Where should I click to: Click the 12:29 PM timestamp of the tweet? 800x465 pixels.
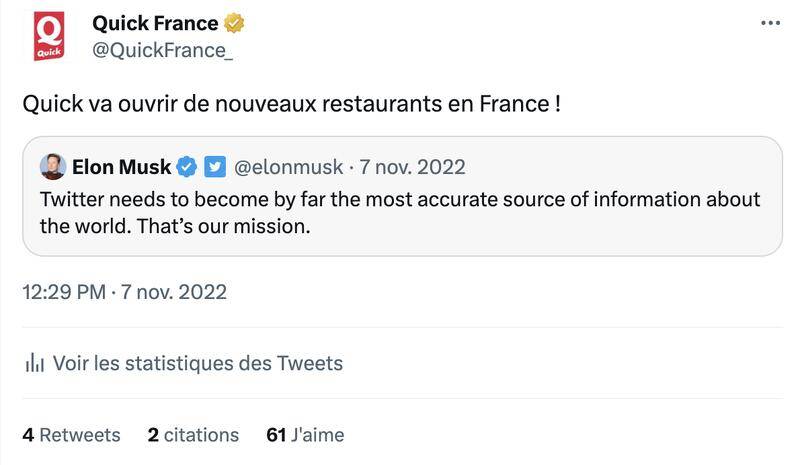(63, 292)
